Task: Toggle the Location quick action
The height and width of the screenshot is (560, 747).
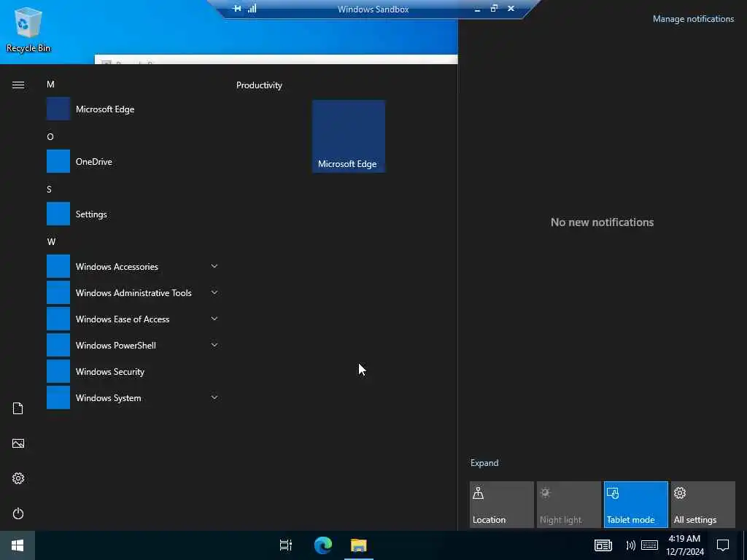Action: click(x=502, y=505)
